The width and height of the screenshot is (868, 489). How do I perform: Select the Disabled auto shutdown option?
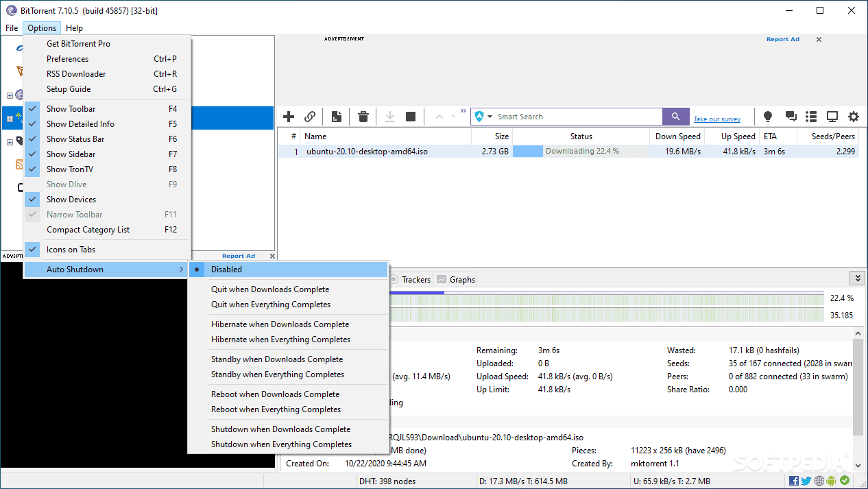click(288, 270)
